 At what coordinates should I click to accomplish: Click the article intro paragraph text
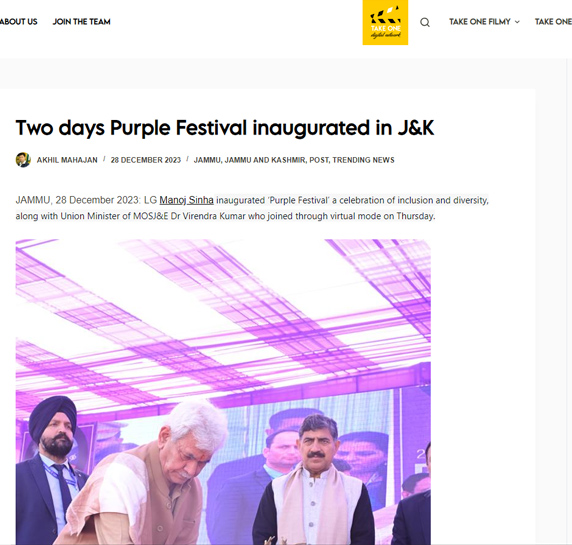tap(252, 208)
